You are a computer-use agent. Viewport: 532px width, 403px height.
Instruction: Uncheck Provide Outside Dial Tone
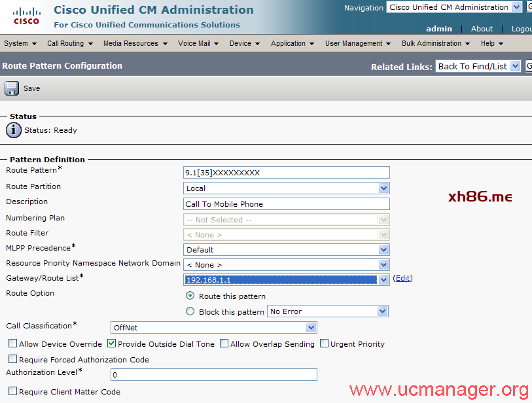(x=112, y=343)
